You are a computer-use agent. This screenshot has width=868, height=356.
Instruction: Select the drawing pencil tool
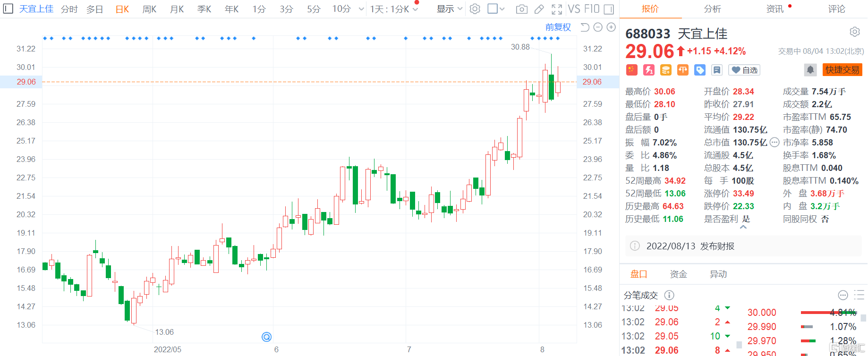(x=539, y=9)
